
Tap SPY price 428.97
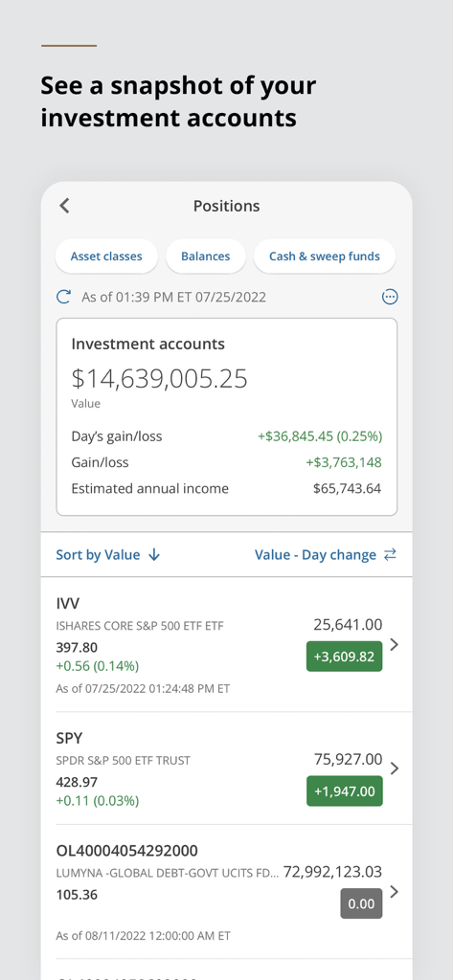click(77, 782)
